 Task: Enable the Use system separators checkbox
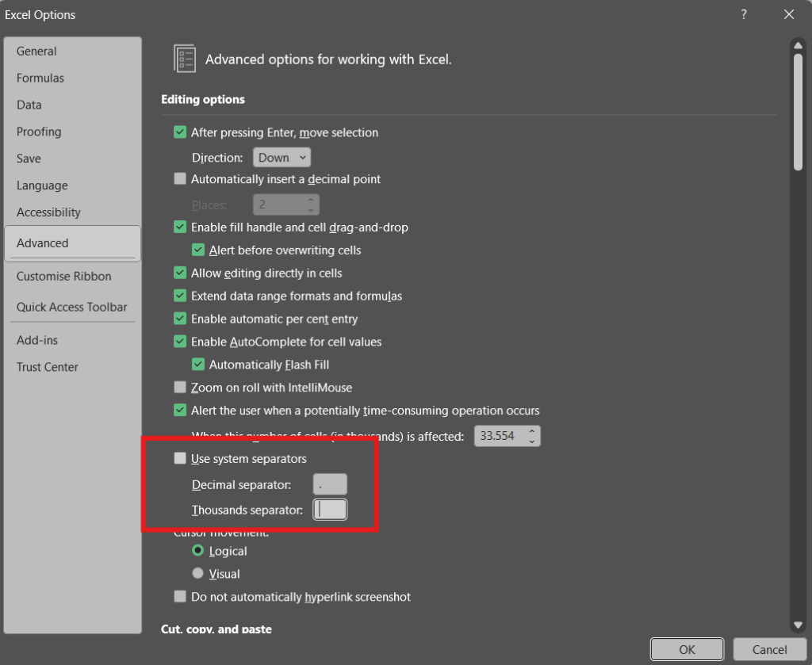[180, 458]
